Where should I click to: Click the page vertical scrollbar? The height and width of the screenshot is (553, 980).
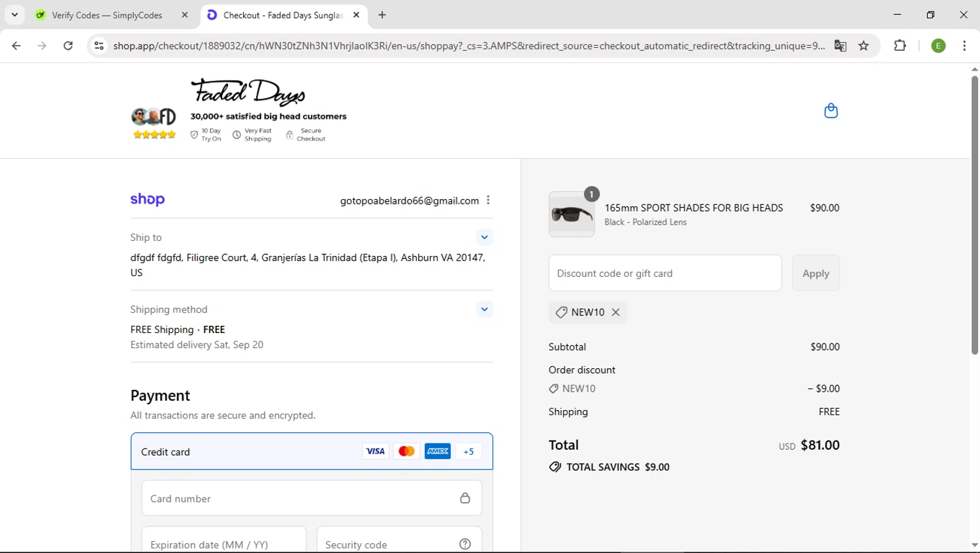(x=974, y=215)
